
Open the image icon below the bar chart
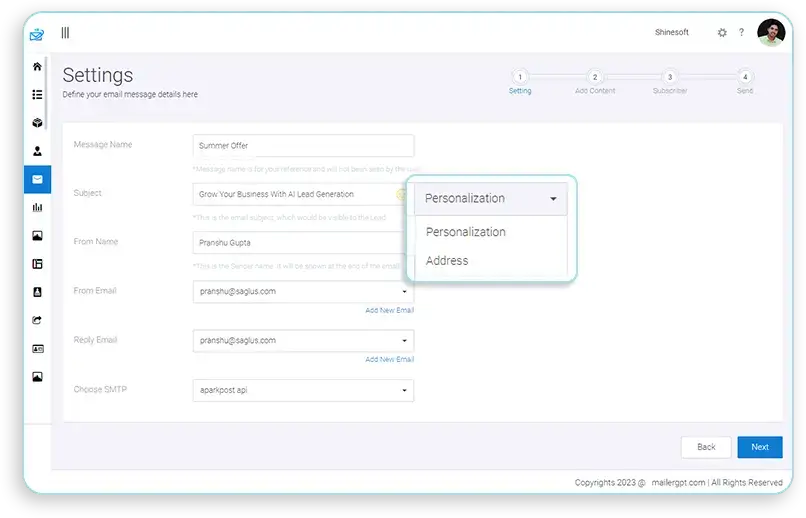[37, 236]
